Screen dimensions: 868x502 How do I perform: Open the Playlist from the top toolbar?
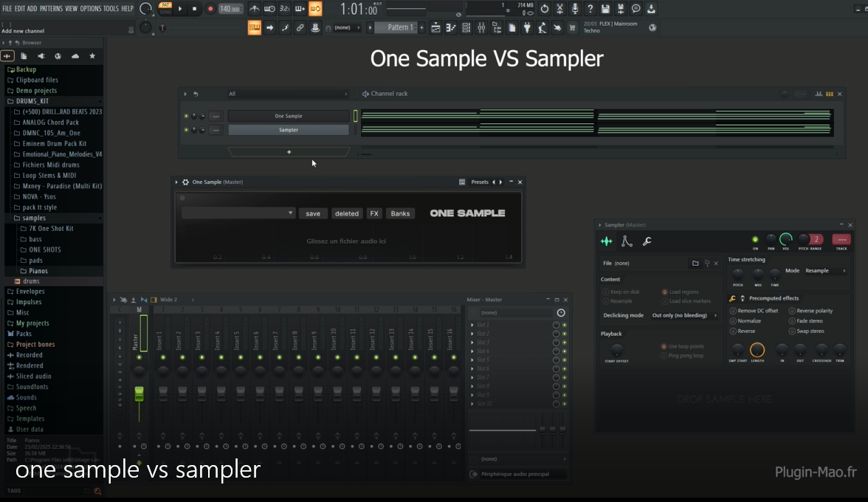[436, 27]
